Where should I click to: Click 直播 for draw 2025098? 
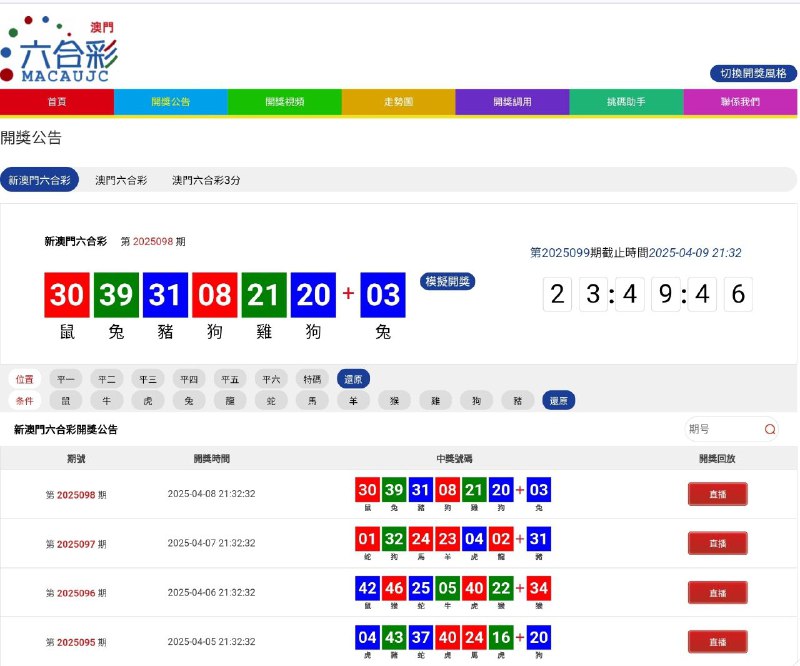click(x=717, y=494)
